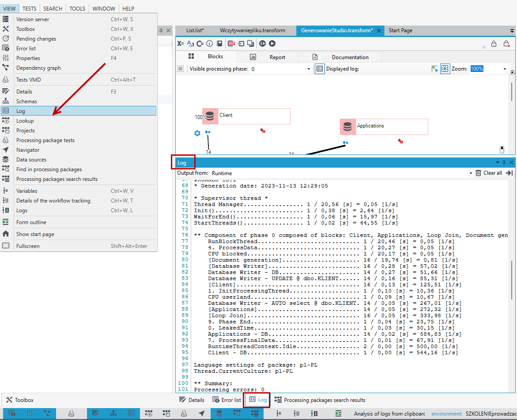517x420 pixels.
Task: Open the TOOLS menu
Action: pos(77,8)
